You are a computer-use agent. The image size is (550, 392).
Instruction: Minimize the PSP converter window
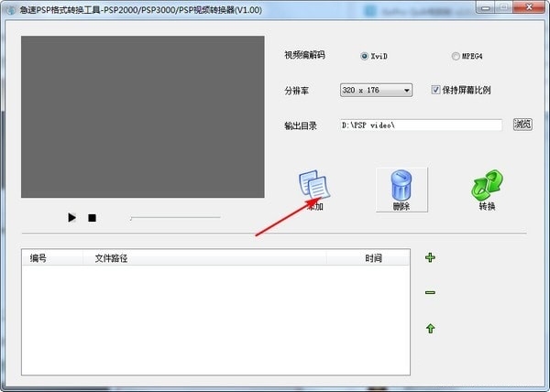click(486, 7)
